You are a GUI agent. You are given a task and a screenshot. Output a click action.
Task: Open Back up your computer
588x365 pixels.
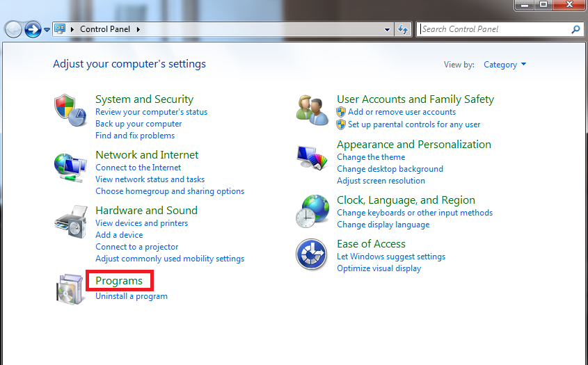(138, 124)
